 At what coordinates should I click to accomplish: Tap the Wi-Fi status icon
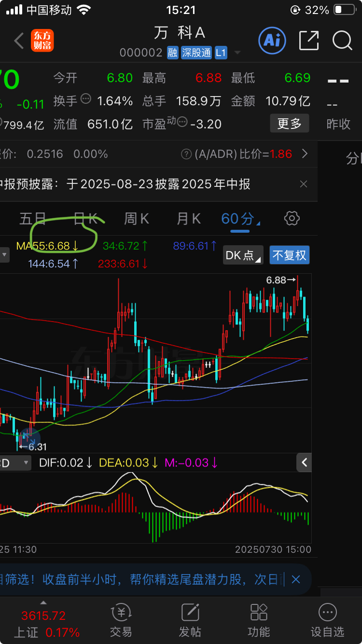84,10
